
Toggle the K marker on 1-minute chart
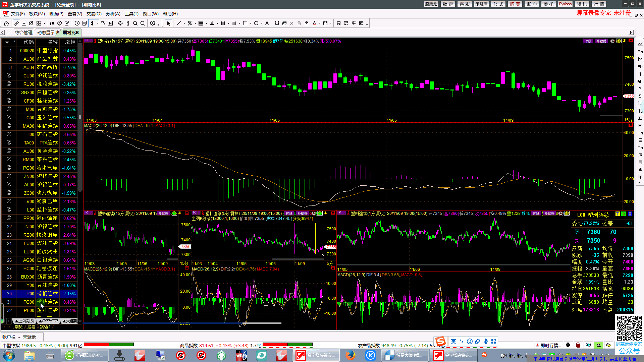click(x=340, y=213)
